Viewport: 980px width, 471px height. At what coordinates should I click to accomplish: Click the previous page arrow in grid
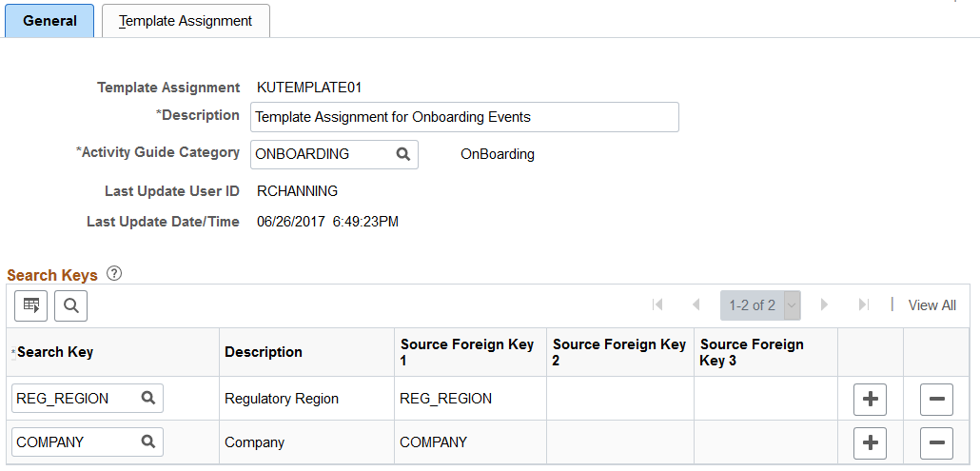click(696, 304)
